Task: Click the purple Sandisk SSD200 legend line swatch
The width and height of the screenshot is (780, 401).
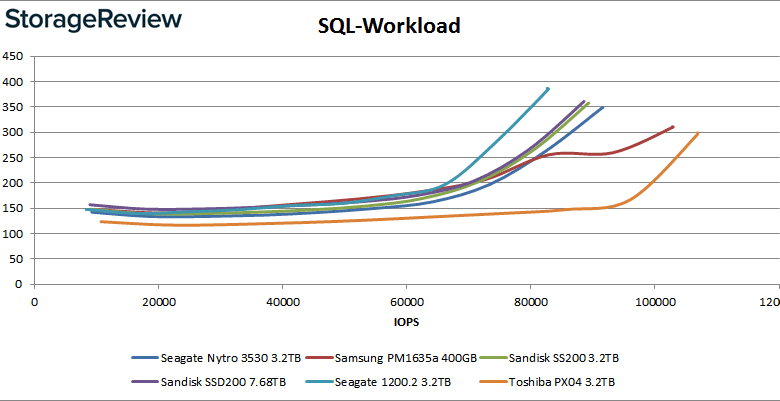Action: [145, 382]
